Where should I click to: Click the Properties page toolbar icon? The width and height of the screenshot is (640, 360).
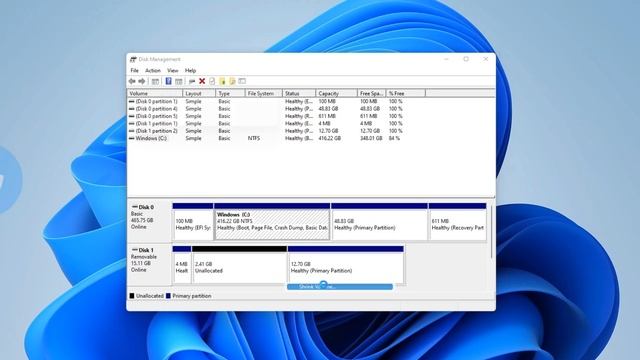tap(212, 81)
